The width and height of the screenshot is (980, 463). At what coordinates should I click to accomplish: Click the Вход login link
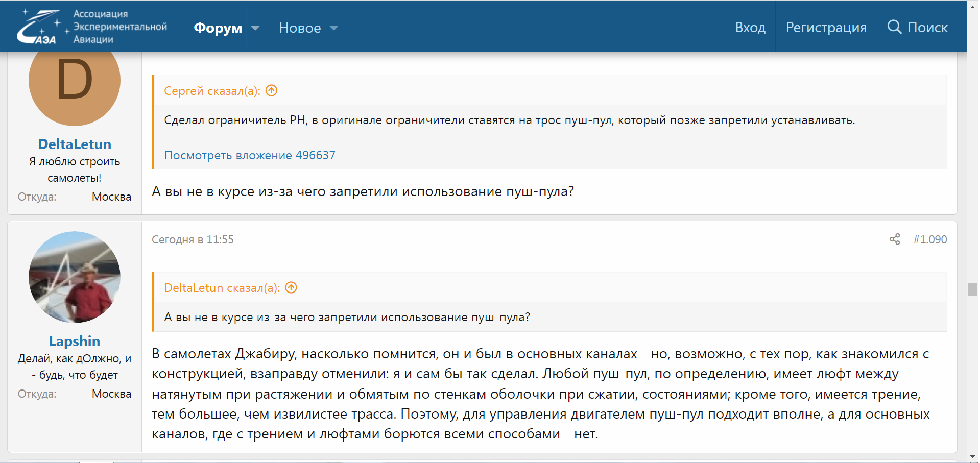pos(750,28)
